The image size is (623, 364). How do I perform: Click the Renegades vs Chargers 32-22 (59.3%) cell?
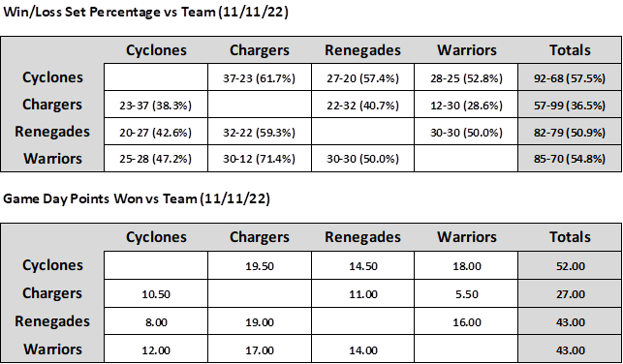[x=260, y=131]
